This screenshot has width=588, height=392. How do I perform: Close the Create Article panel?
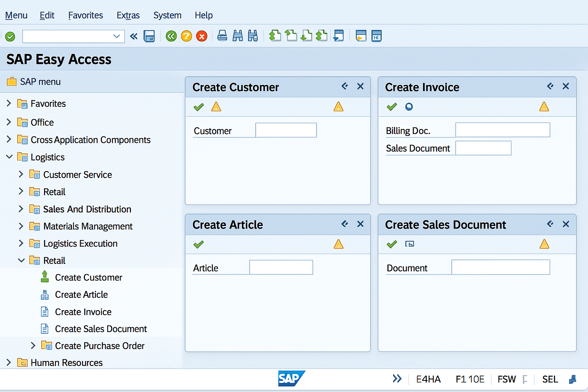coord(360,224)
